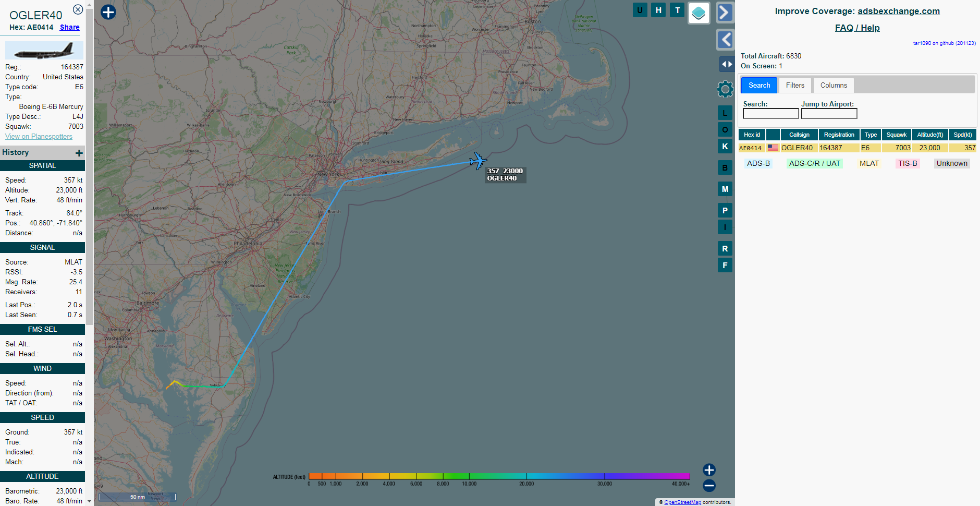The height and width of the screenshot is (506, 980).
Task: Select the AE0414 aircraft table row
Action: [x=857, y=148]
